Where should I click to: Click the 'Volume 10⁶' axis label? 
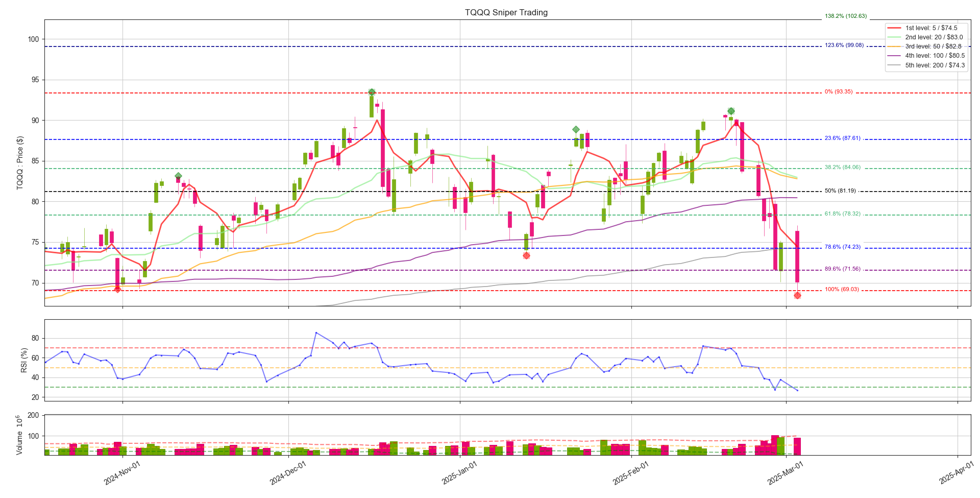20,435
